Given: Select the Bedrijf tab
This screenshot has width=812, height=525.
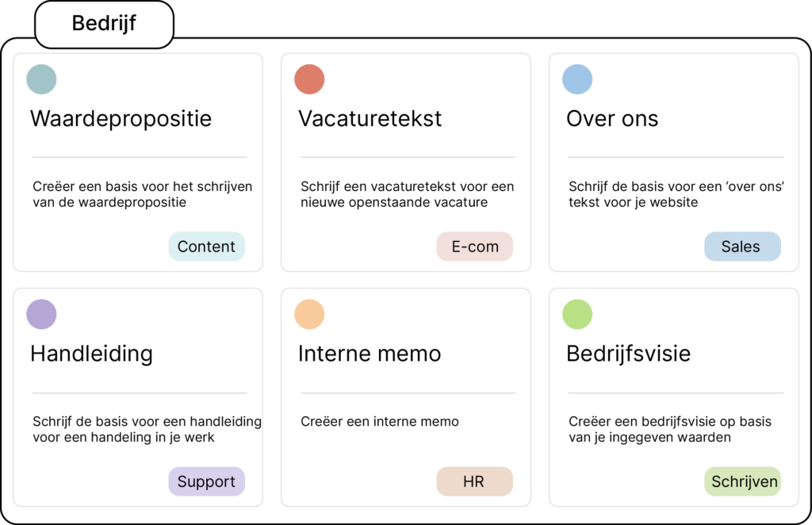Looking at the screenshot, I should (104, 24).
